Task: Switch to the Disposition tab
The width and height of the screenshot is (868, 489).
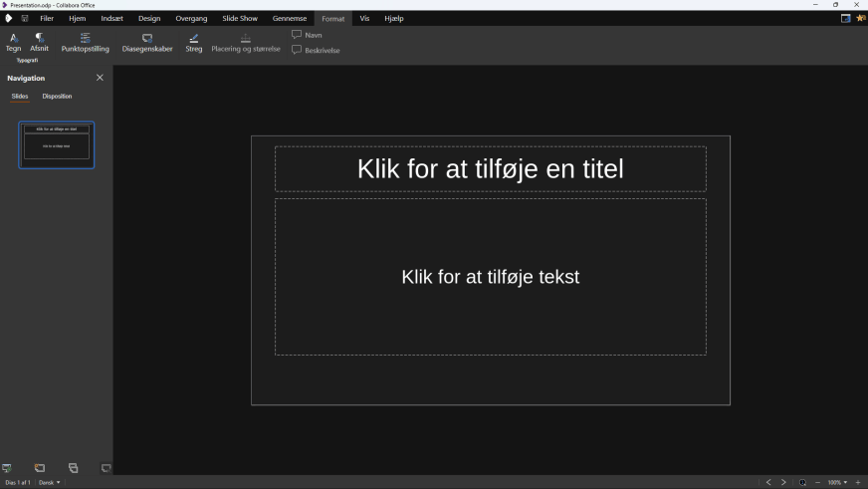Action: pyautogui.click(x=57, y=97)
